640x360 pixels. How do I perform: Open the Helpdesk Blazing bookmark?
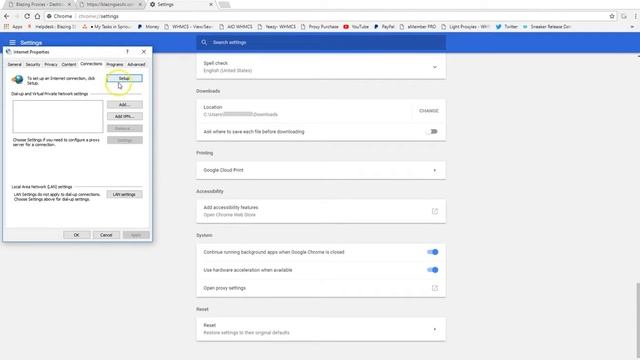52,27
